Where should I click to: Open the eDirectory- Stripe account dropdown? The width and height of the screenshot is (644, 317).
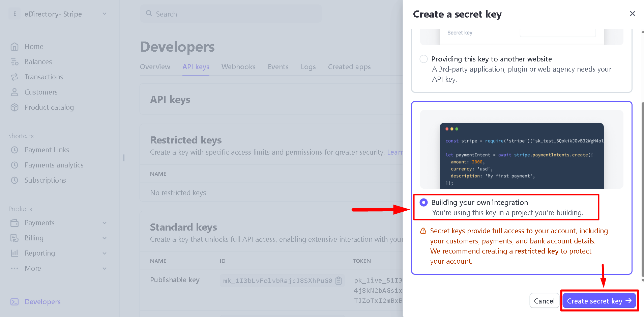[x=58, y=14]
